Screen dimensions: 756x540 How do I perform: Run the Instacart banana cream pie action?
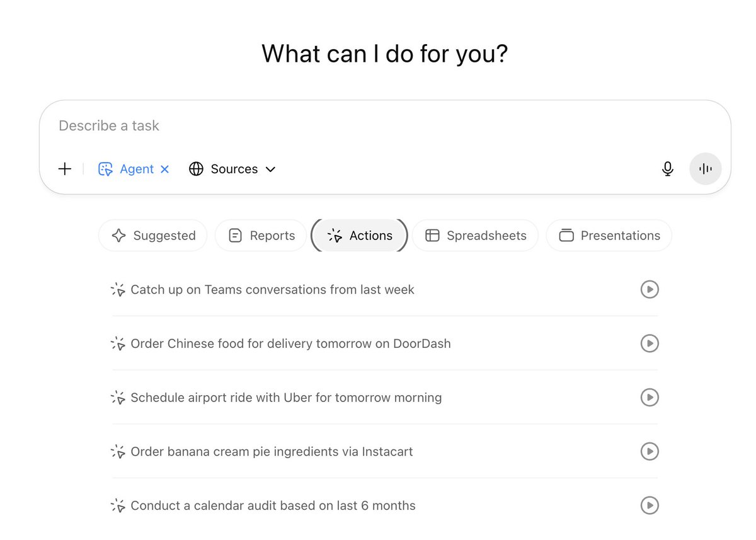650,451
